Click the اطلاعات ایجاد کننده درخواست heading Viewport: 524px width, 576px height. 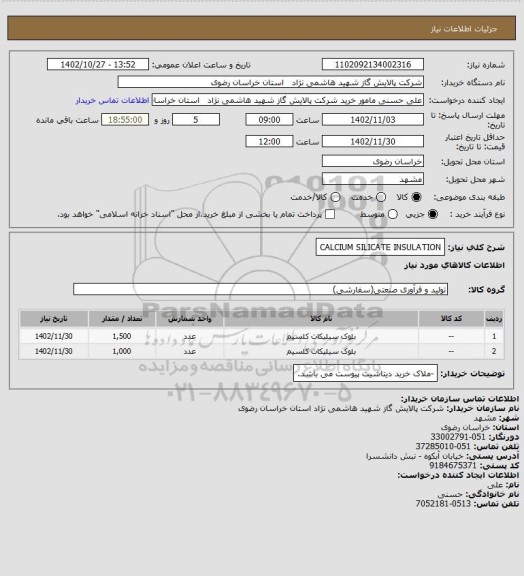[x=458, y=475]
